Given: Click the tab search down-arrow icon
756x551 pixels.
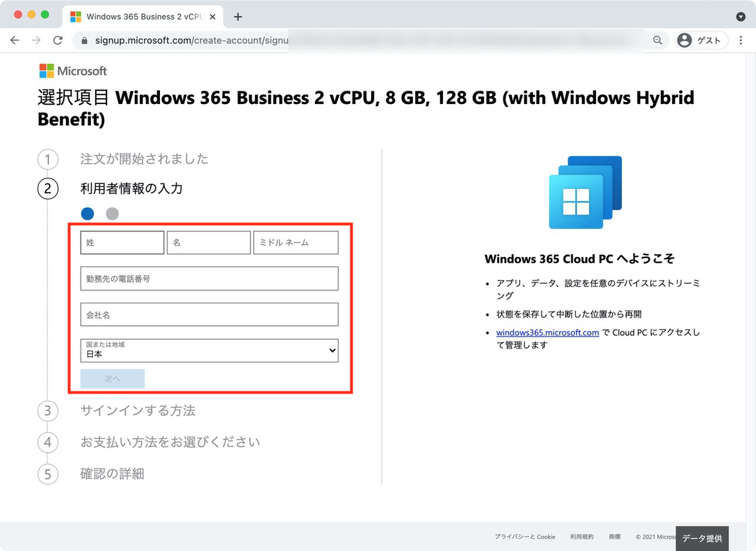Looking at the screenshot, I should click(x=741, y=16).
